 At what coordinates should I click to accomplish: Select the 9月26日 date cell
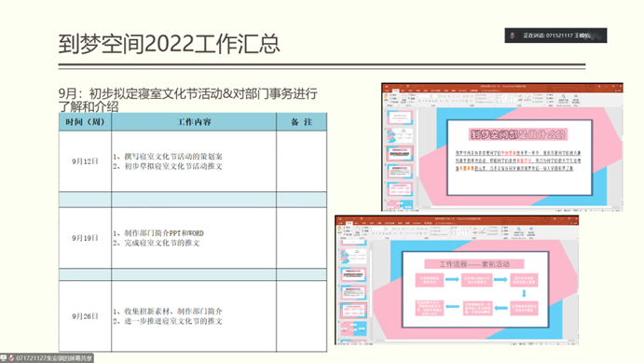pyautogui.click(x=85, y=316)
